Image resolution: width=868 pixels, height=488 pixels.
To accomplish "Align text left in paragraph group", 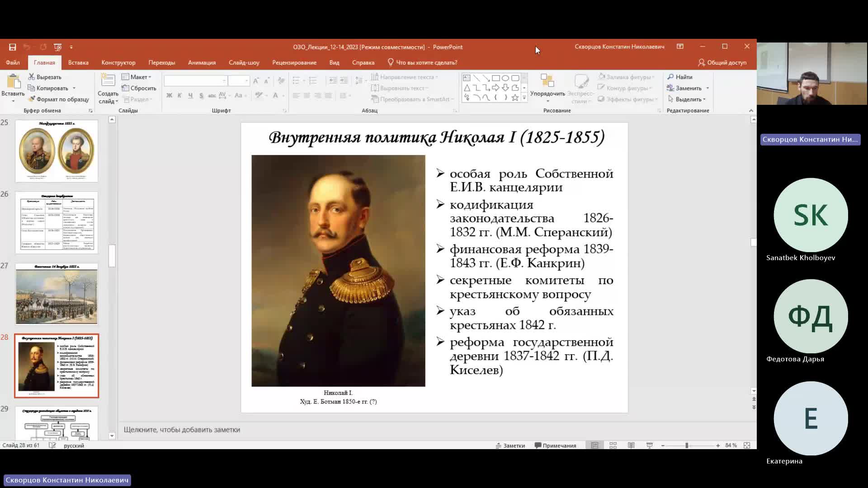I will tap(296, 95).
